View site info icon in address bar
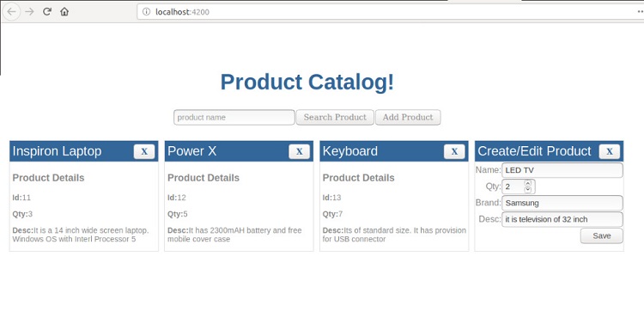Image resolution: width=644 pixels, height=336 pixels. point(146,12)
